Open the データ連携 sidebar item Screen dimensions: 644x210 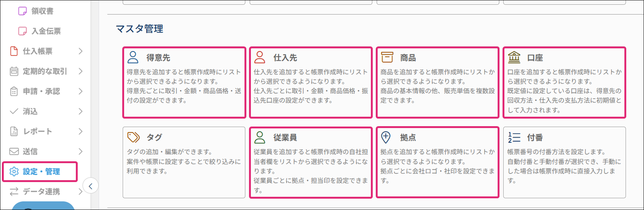pyautogui.click(x=41, y=191)
